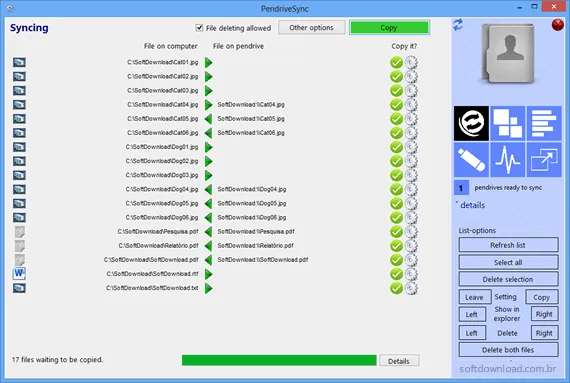Image resolution: width=570 pixels, height=383 pixels.
Task: Click the right arrow beside SoftDownload.txt
Action: (x=208, y=288)
